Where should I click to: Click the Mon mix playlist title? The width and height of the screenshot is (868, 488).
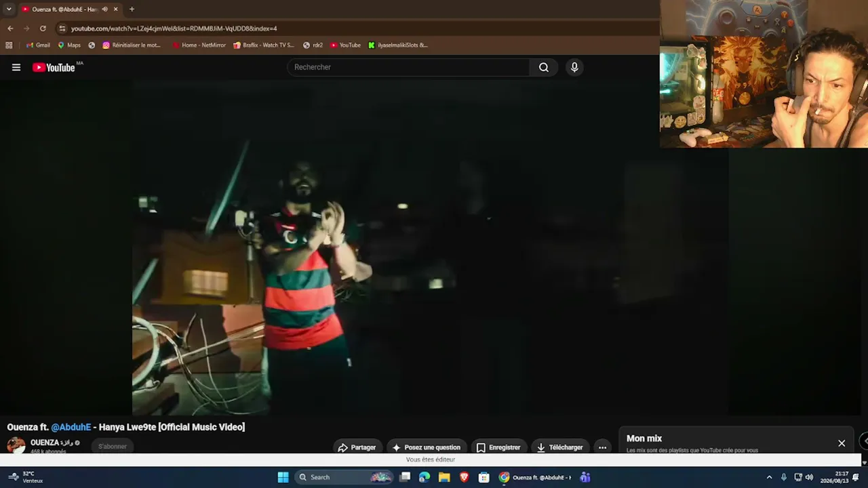(644, 439)
